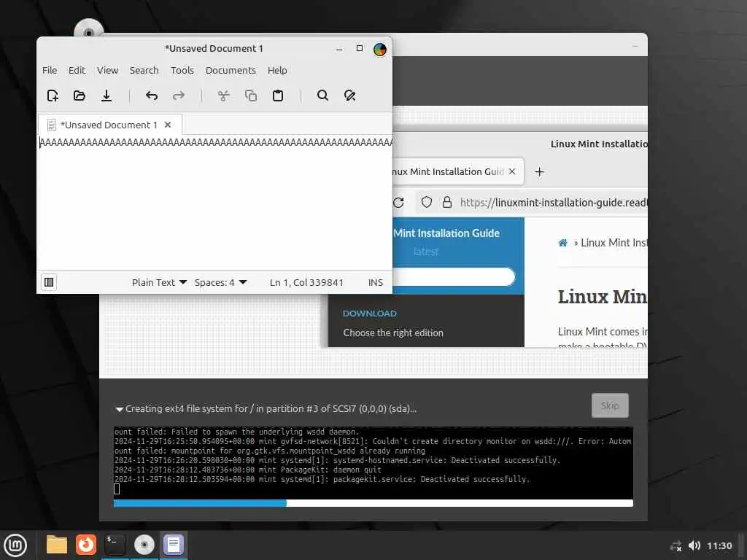Click the Skip button in installer
The height and width of the screenshot is (560, 747).
coord(610,405)
